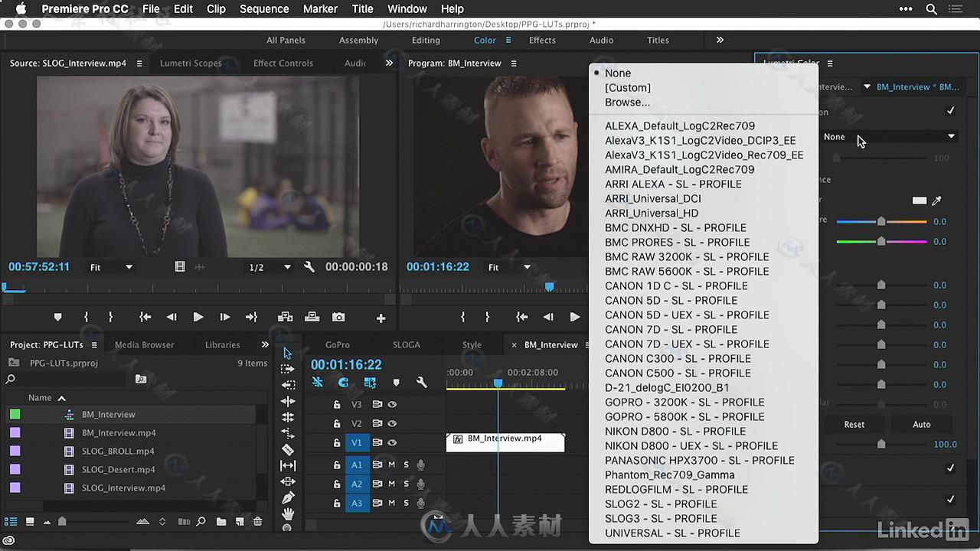Export frame with camera icon
This screenshot has width=980, height=551.
pos(338,317)
